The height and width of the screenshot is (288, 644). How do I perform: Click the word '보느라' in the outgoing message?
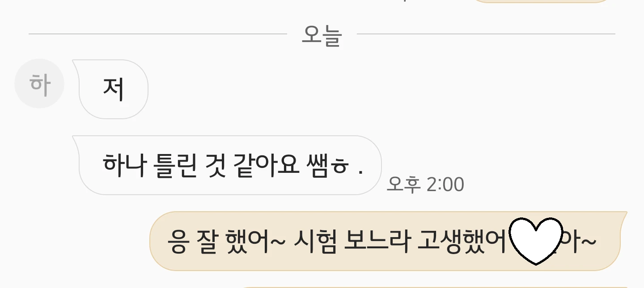point(377,242)
